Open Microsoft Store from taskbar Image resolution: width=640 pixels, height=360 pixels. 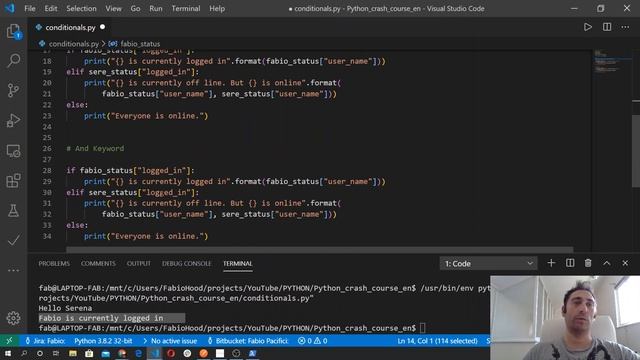click(89, 353)
